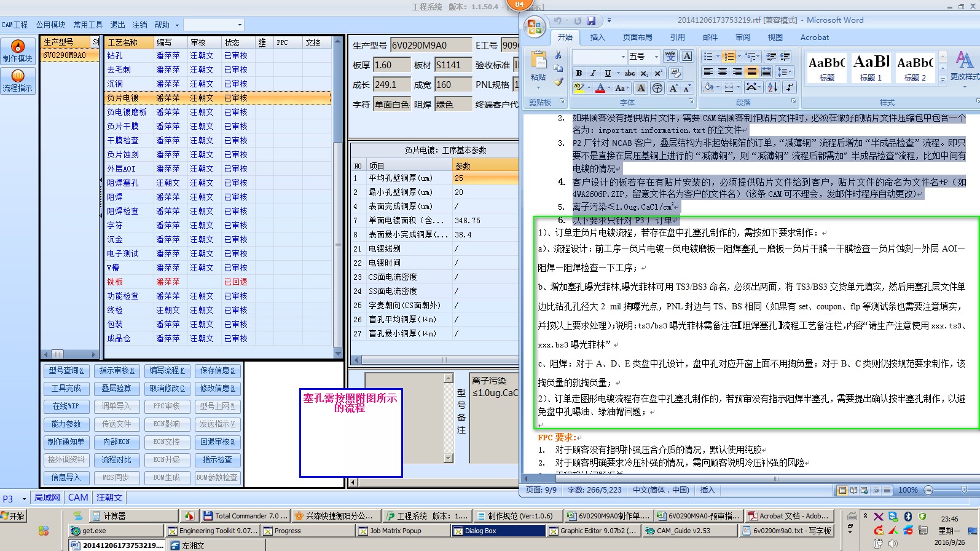Toggle Underline formatting in Word
Image resolution: width=980 pixels, height=551 pixels.
[608, 73]
